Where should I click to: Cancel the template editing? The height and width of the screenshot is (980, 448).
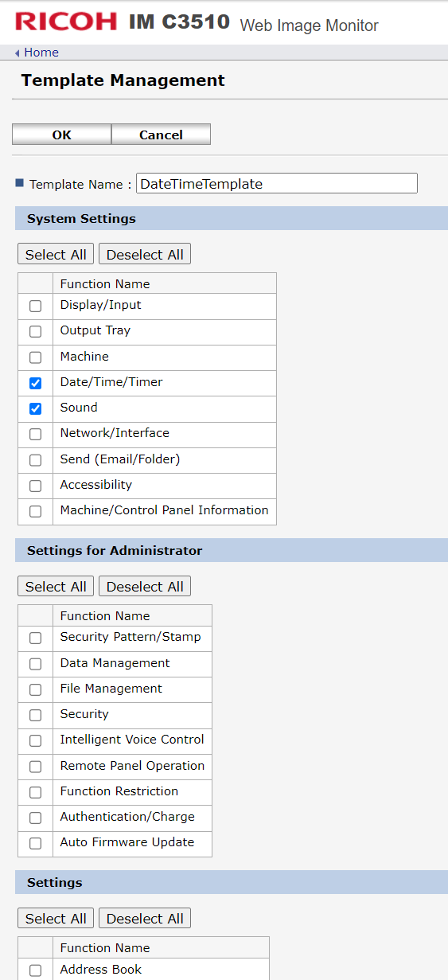tap(161, 135)
